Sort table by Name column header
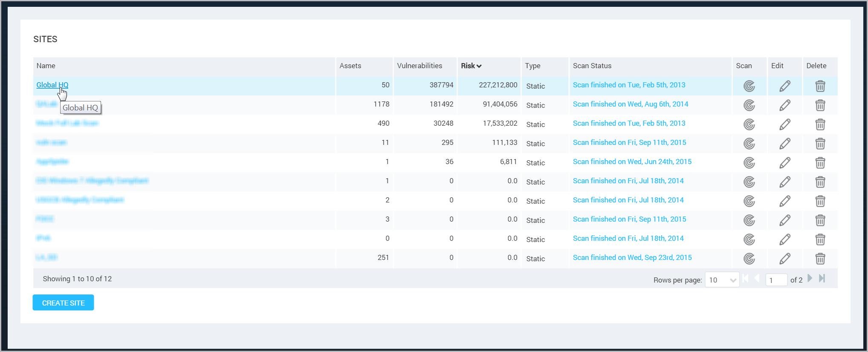This screenshot has width=868, height=352. (x=46, y=66)
